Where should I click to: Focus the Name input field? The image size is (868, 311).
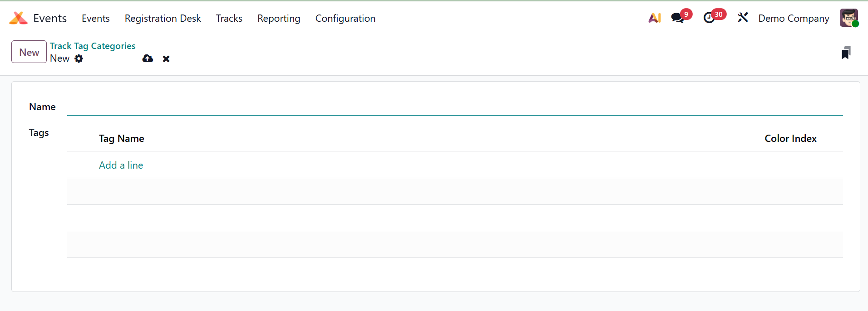tap(454, 107)
